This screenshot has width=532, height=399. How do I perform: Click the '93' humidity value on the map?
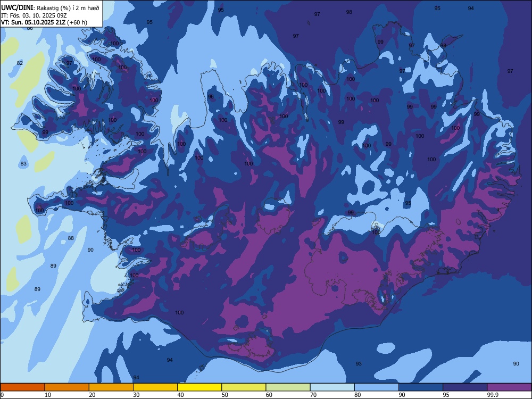pos(359,364)
